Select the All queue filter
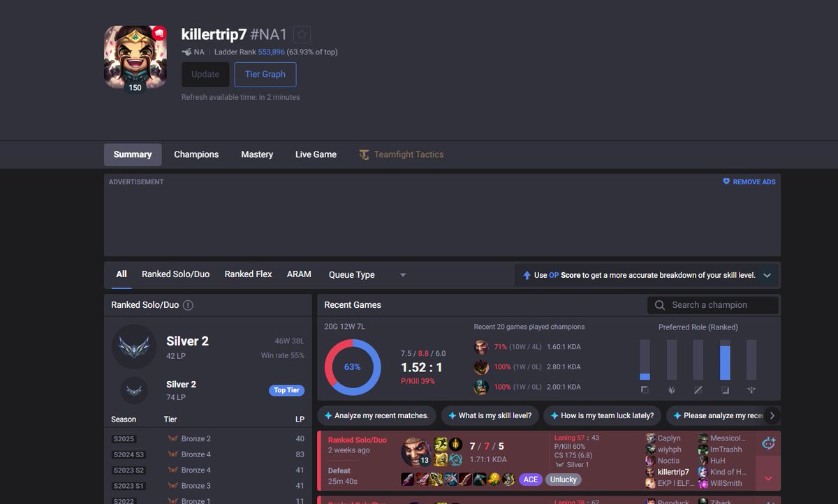 click(x=122, y=274)
